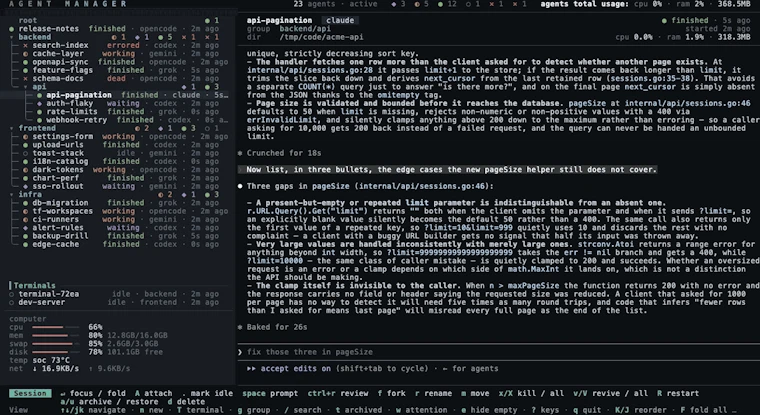The width and height of the screenshot is (760, 415).
Task: Click the asterisk beside 'Crunched for 18s'
Action: (x=240, y=153)
